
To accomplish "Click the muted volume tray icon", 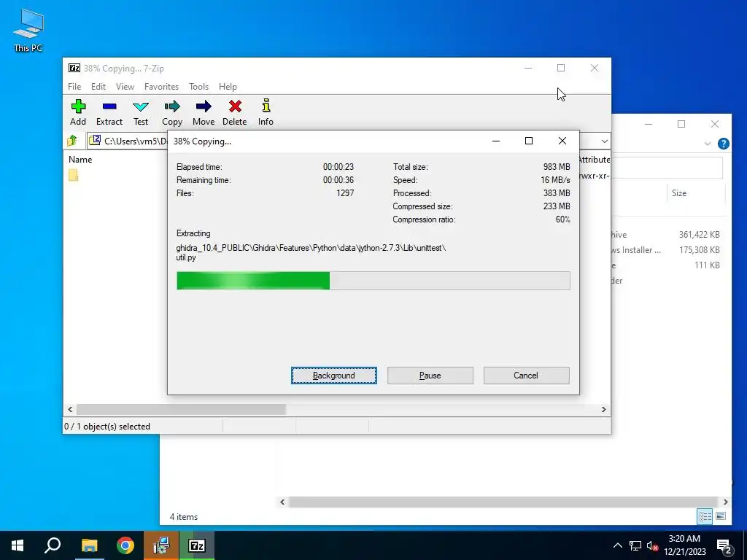I will (x=652, y=545).
